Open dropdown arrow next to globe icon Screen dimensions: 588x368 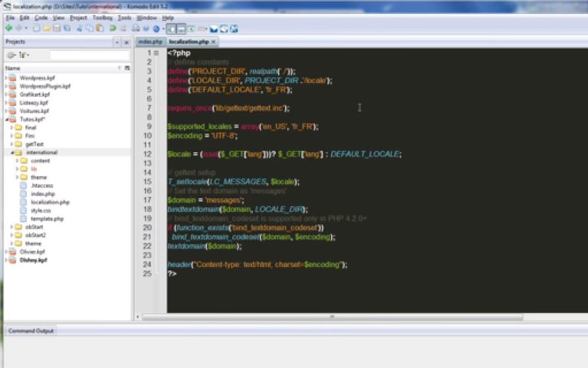tap(163, 29)
